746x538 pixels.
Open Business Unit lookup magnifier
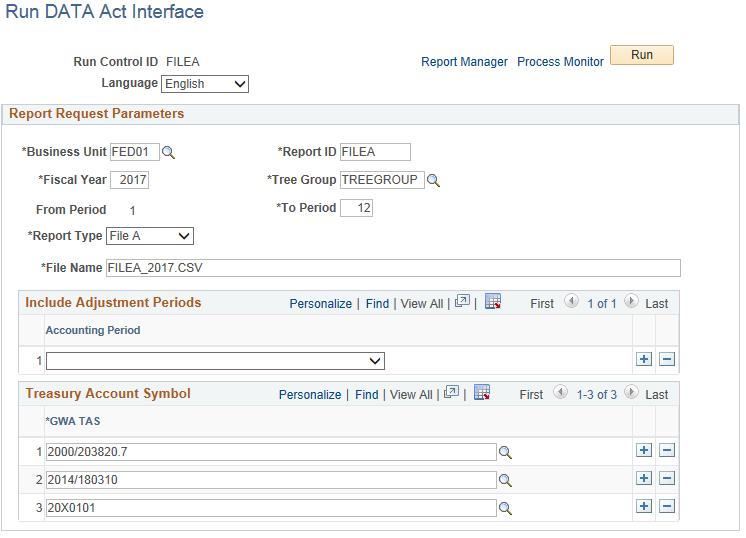coord(168,153)
